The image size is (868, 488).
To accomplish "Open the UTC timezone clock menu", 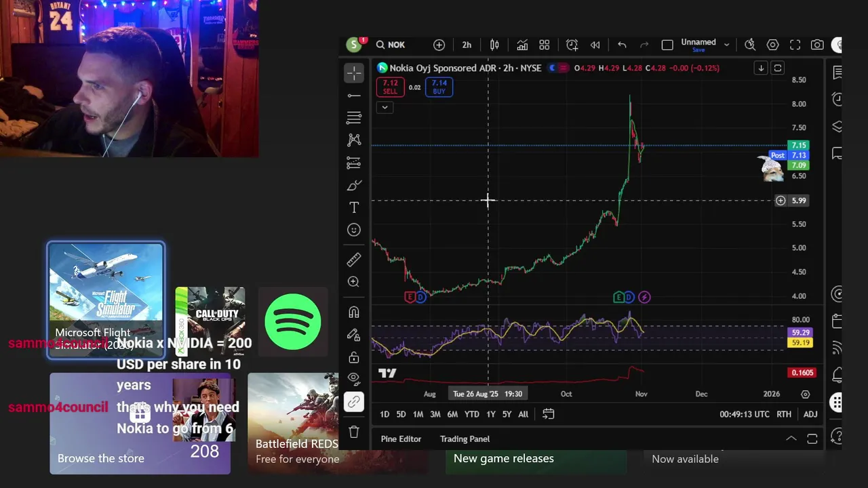I will click(x=745, y=414).
